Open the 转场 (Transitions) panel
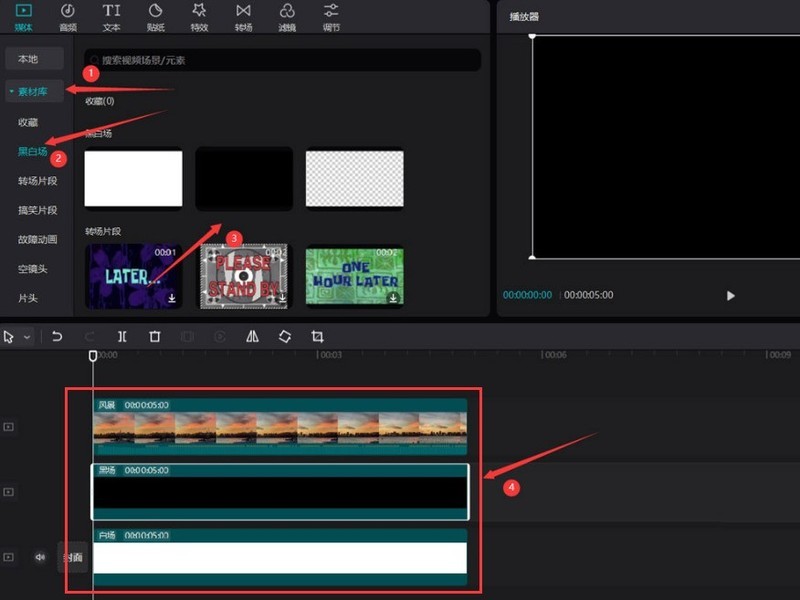This screenshot has height=600, width=800. tap(243, 16)
